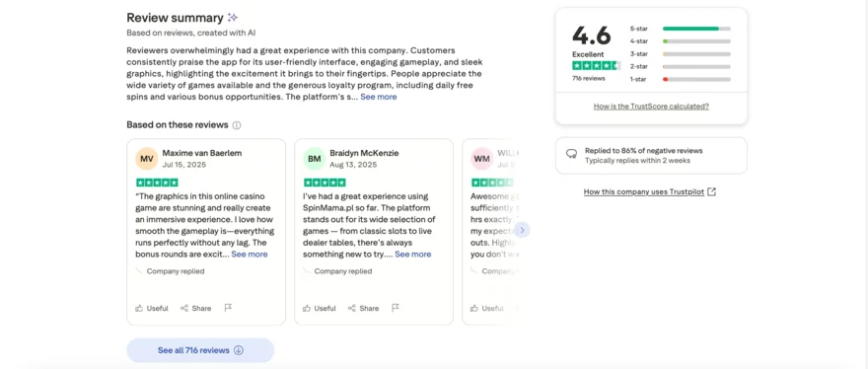Expand Braidyn McKenzie's review text
The height and width of the screenshot is (369, 868).
[413, 255]
